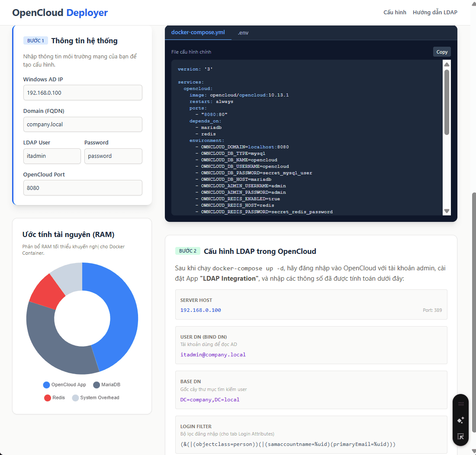Click the red Redis legend dot
The image size is (476, 455).
click(x=48, y=398)
